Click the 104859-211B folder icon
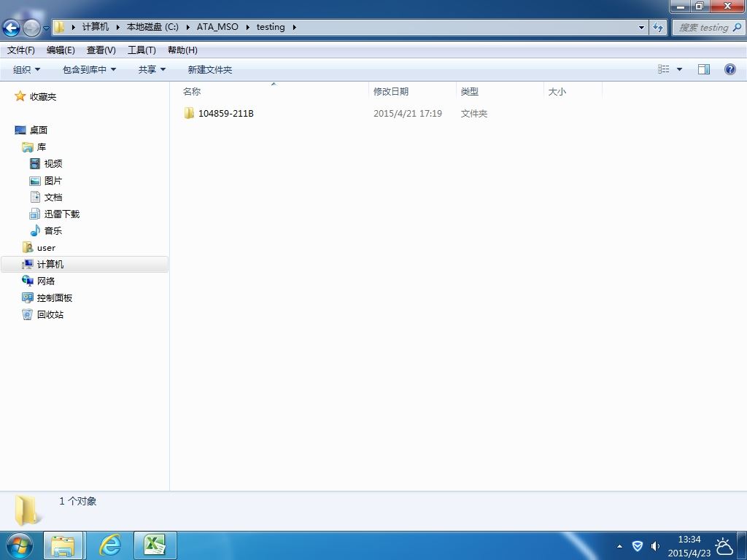Image resolution: width=747 pixels, height=560 pixels. point(189,113)
